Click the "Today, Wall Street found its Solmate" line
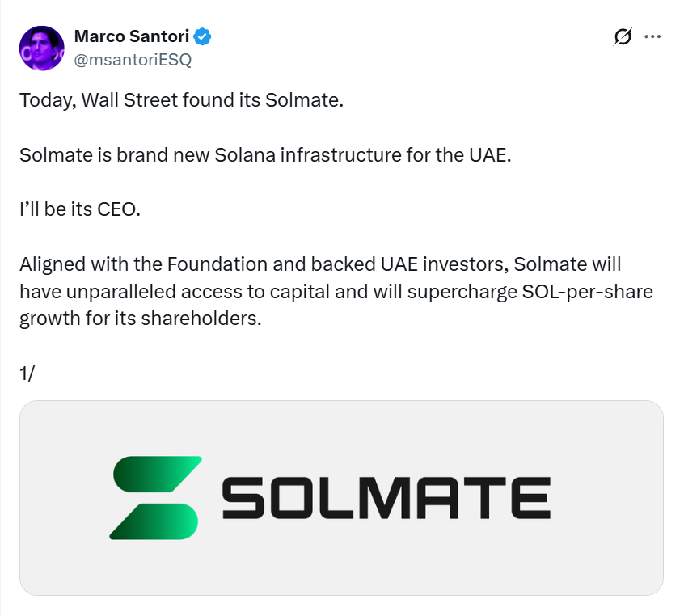Viewport: 684px width, 616px height. tap(181, 101)
